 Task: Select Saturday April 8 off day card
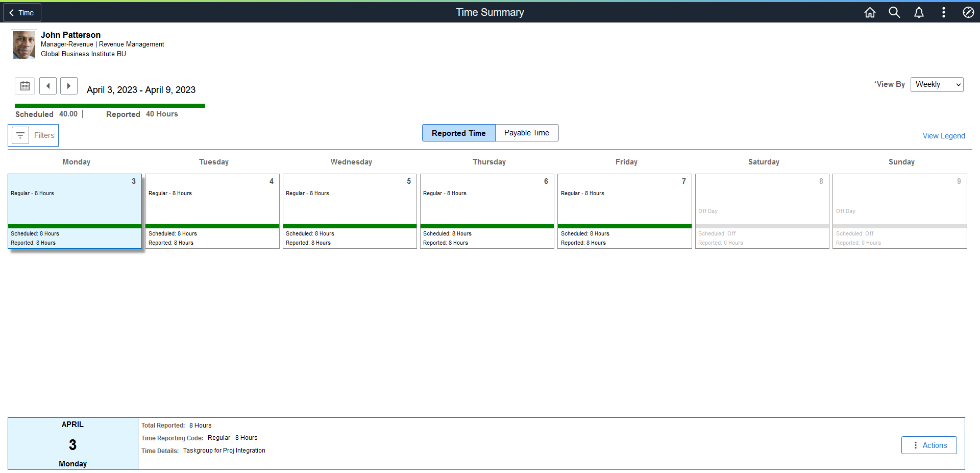point(762,211)
